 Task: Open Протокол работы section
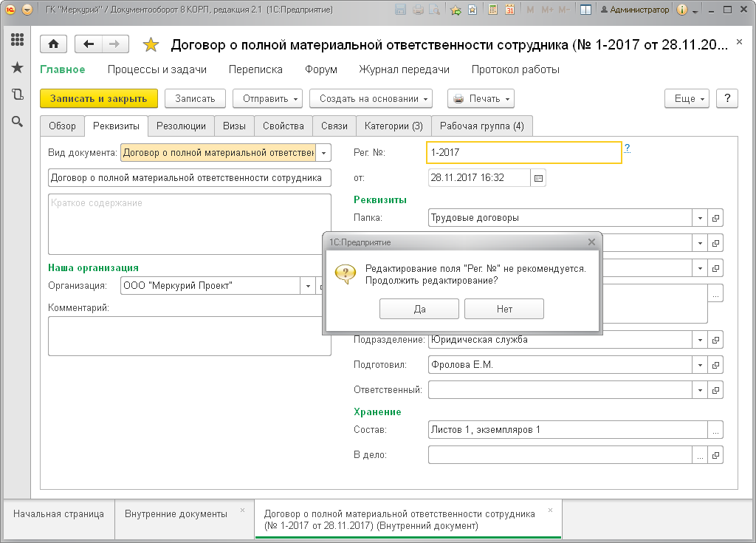click(515, 69)
